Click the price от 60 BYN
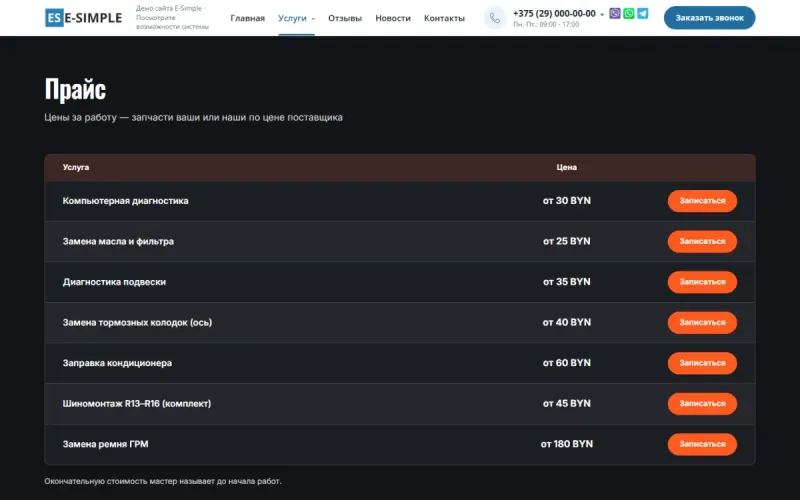 [566, 363]
